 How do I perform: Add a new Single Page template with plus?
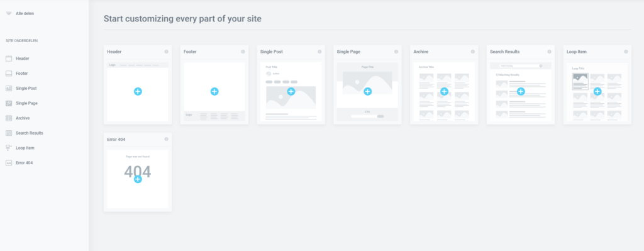[367, 91]
